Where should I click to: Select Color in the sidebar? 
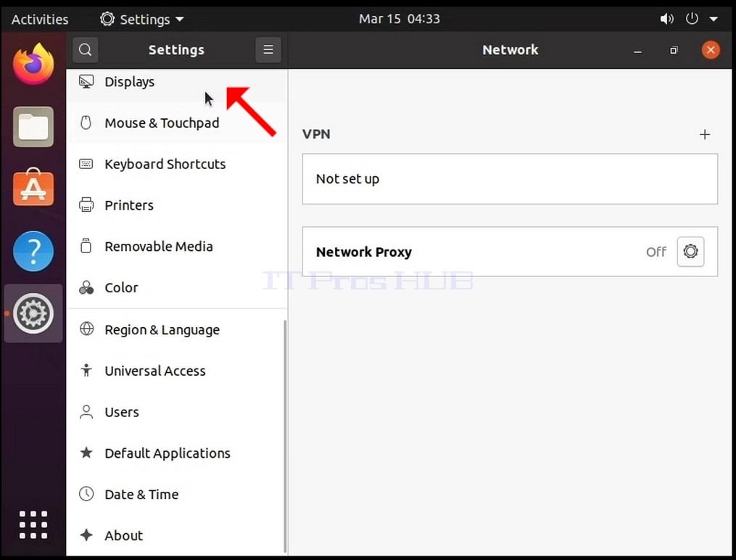click(177, 287)
